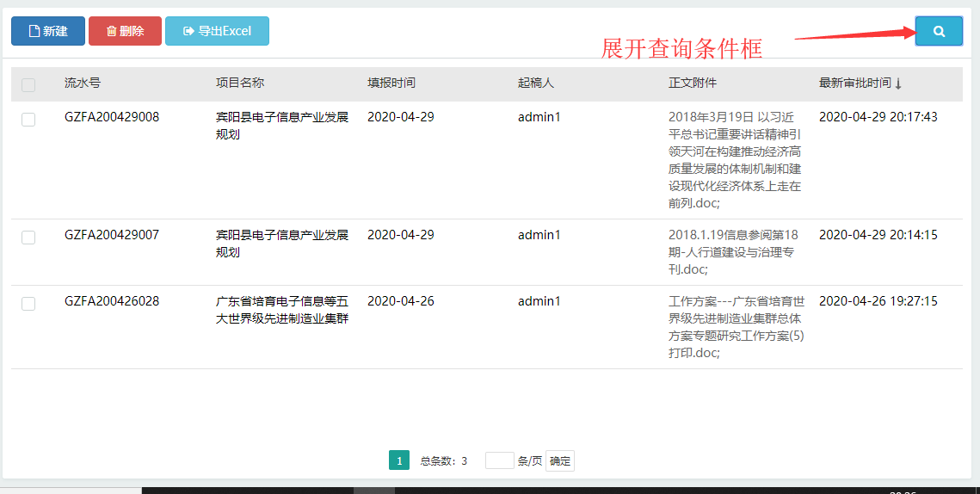The height and width of the screenshot is (494, 980).
Task: Click the horizontal scrollbar at the bottom
Action: coord(374,491)
